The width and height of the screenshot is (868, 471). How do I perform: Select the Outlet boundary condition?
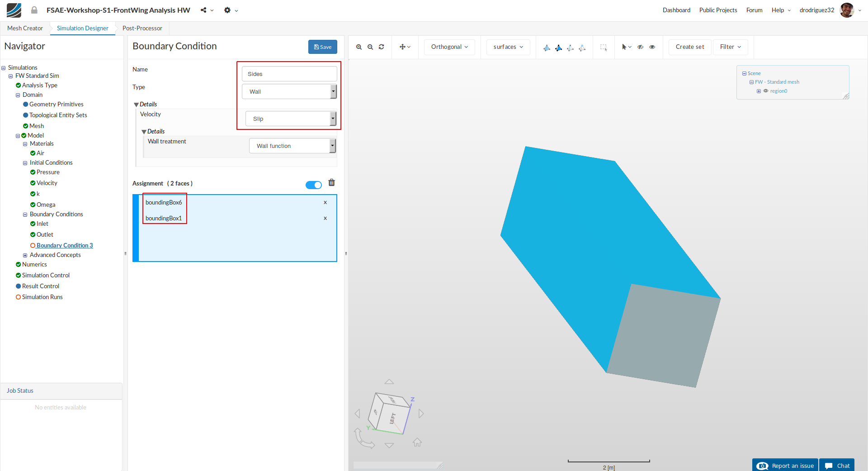(x=45, y=235)
